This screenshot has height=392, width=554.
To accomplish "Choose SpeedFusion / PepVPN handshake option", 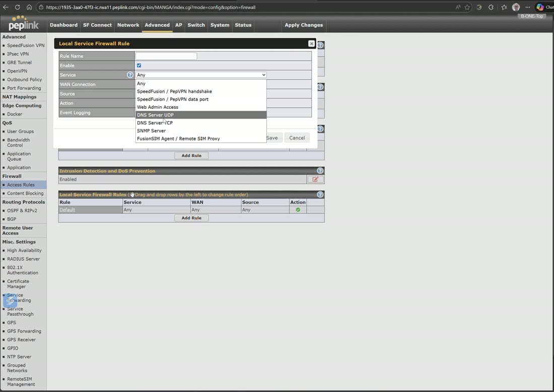I will [x=201, y=91].
